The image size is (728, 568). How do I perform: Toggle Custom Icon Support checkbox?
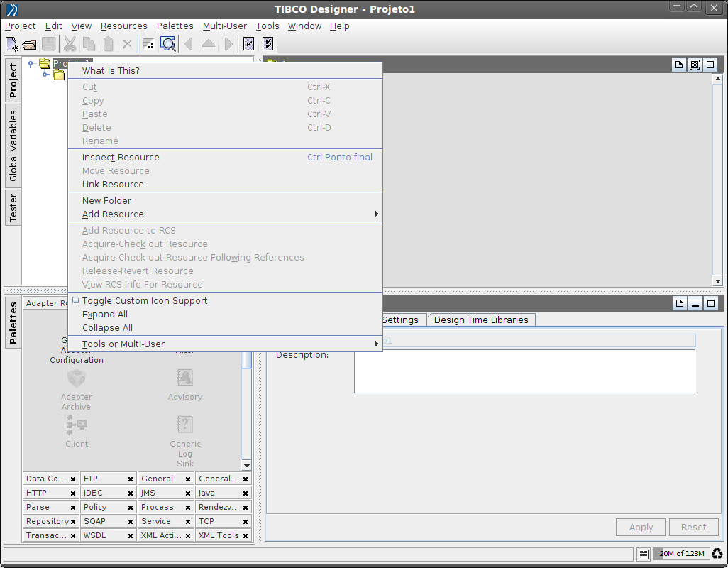click(76, 300)
